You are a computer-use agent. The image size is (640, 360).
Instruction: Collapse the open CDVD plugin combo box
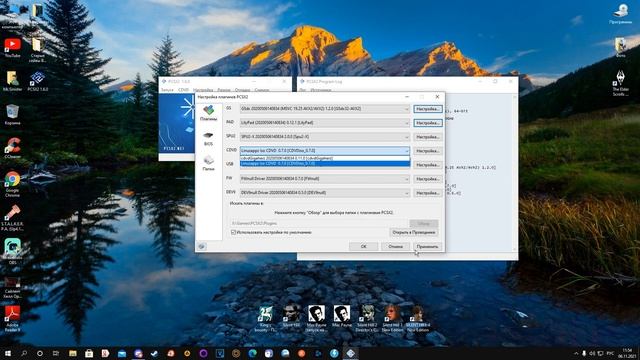[324, 151]
